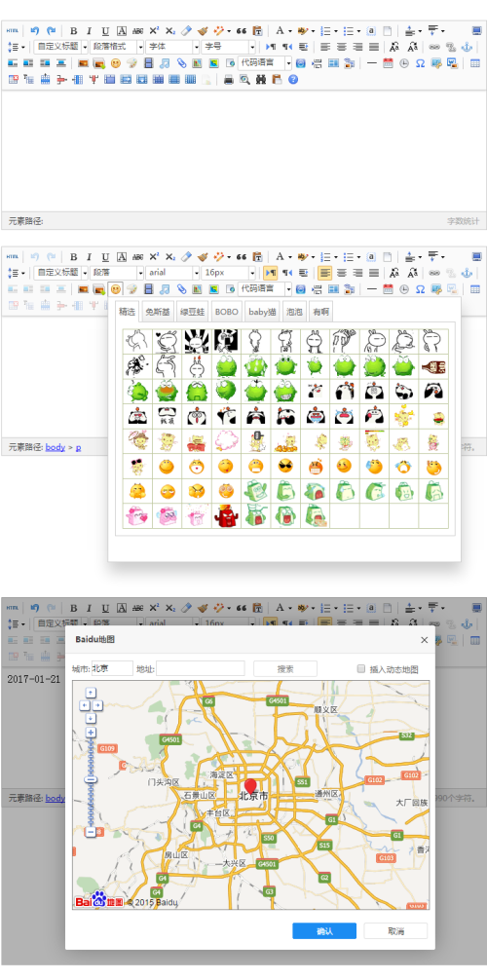Click the blue 确认 button
This screenshot has height=980, width=487.
click(324, 930)
